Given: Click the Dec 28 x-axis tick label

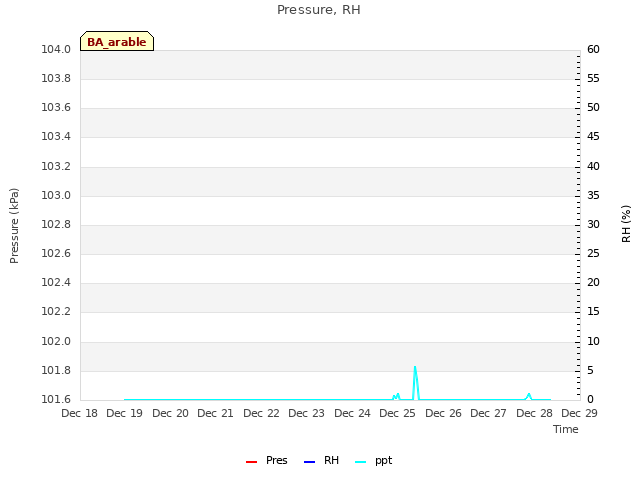Looking at the screenshot, I should pos(534,413).
